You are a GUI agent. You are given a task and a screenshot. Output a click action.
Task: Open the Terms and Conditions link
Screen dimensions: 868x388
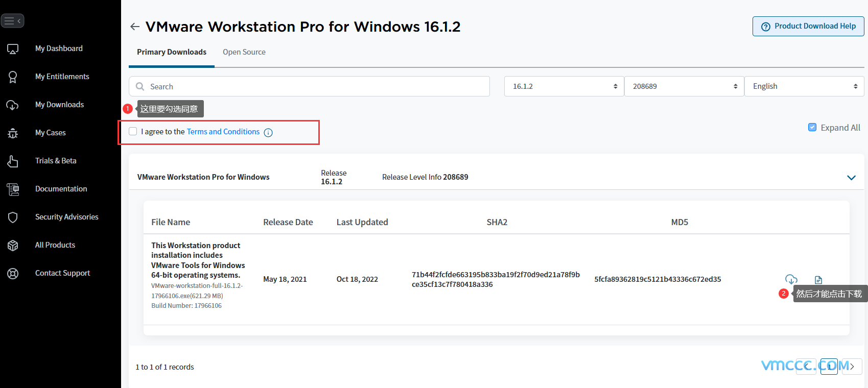223,132
